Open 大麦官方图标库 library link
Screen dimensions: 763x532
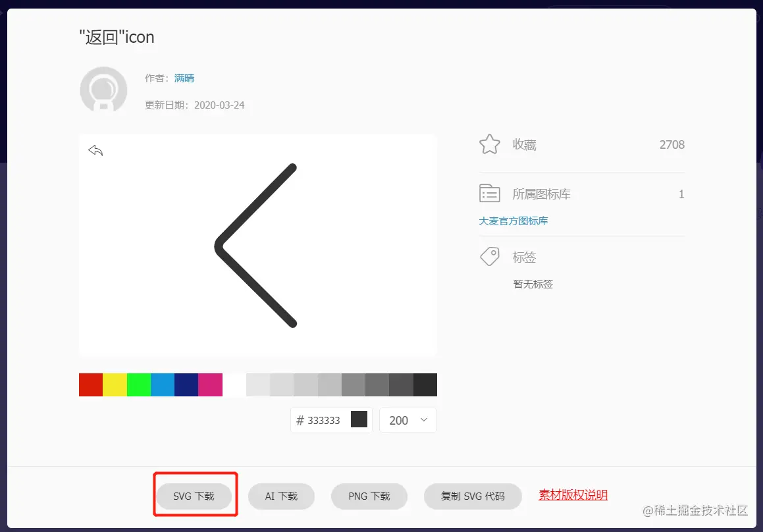pyautogui.click(x=513, y=221)
